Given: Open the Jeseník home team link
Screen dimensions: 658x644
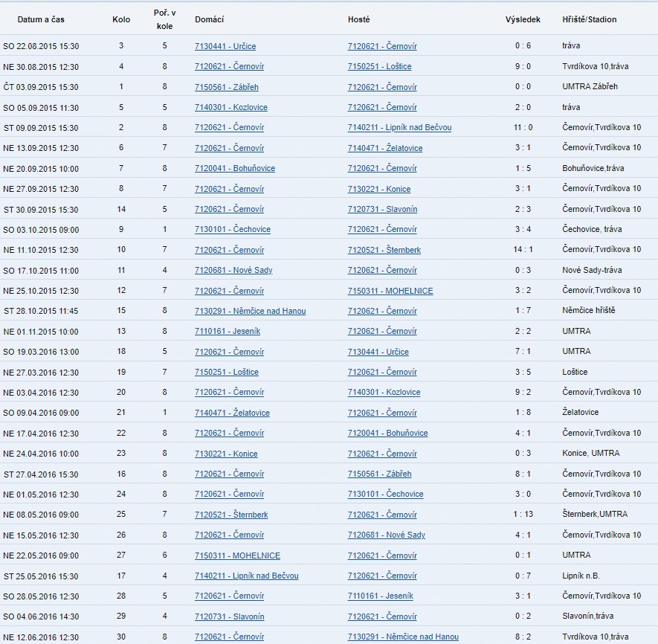Looking at the screenshot, I should (x=227, y=331).
